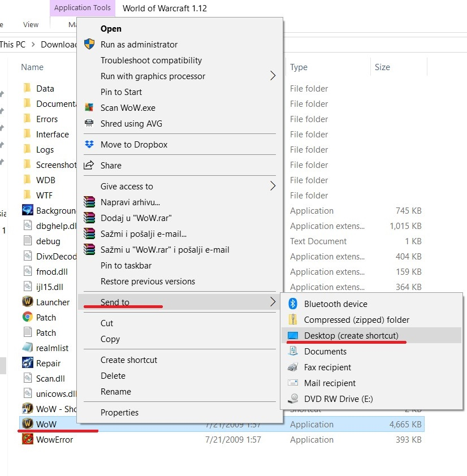Choose Properties from context menu
467x476 pixels.
pos(119,412)
